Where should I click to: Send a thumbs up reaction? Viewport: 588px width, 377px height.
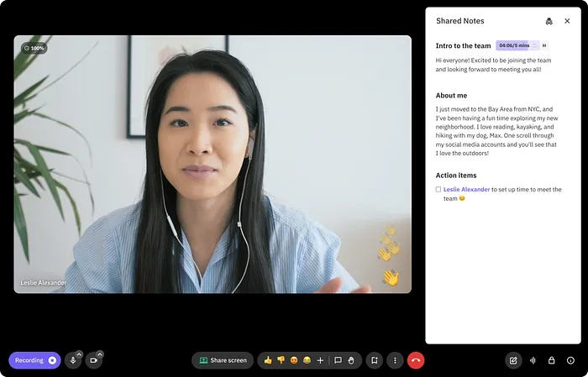tap(268, 360)
